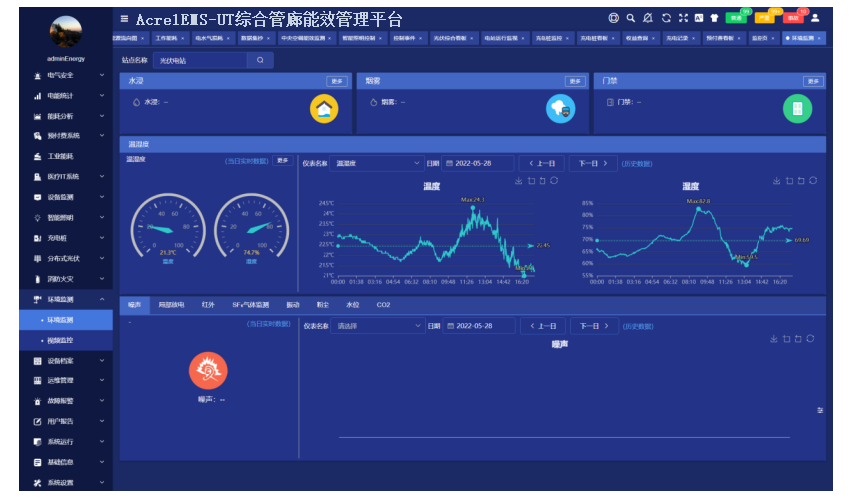Open the search magnifier in top bar
Screen dimensions: 868x499
tap(630, 18)
